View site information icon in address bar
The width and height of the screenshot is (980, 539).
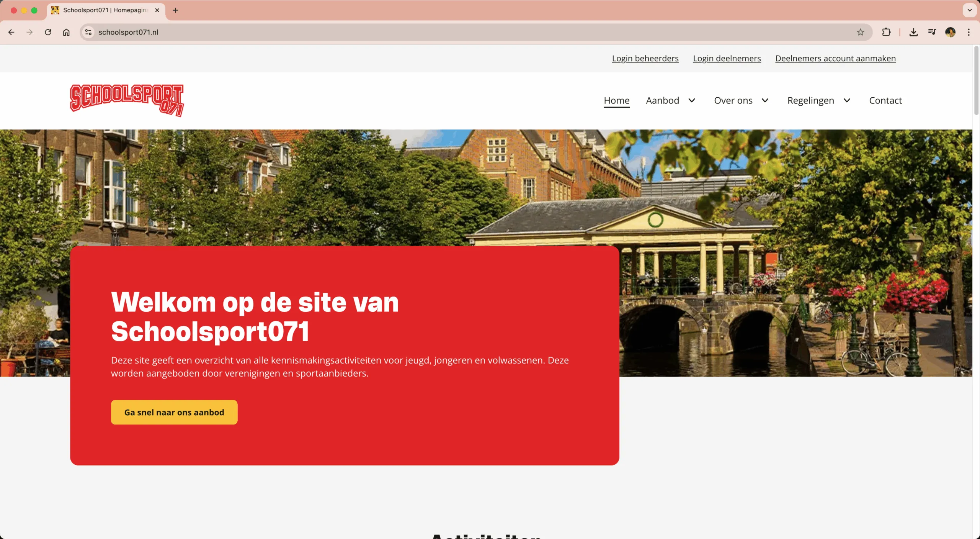click(x=88, y=32)
